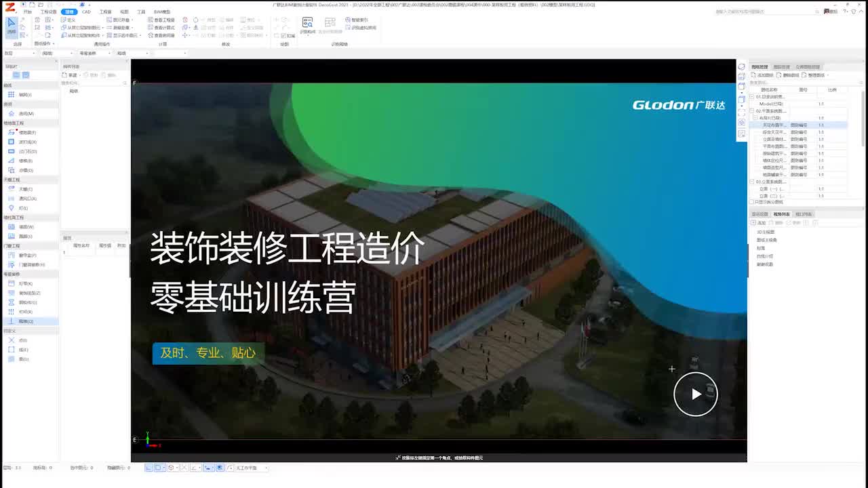
Task: Open the 零星装修 category dropdown
Action: click(94, 53)
